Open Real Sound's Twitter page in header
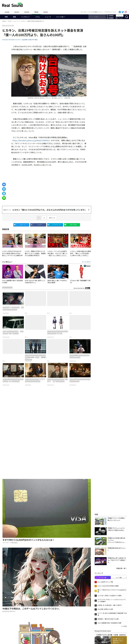Screen dimensions: 129x644 (123, 12)
